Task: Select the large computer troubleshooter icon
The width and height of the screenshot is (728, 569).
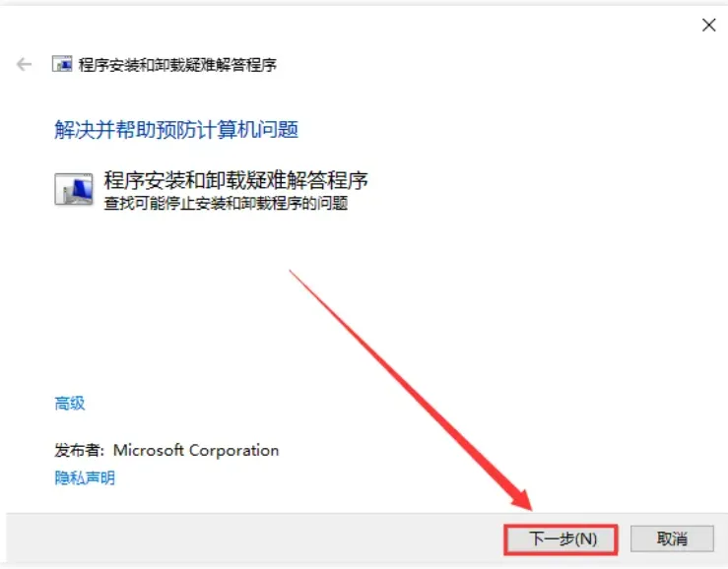Action: [x=74, y=189]
